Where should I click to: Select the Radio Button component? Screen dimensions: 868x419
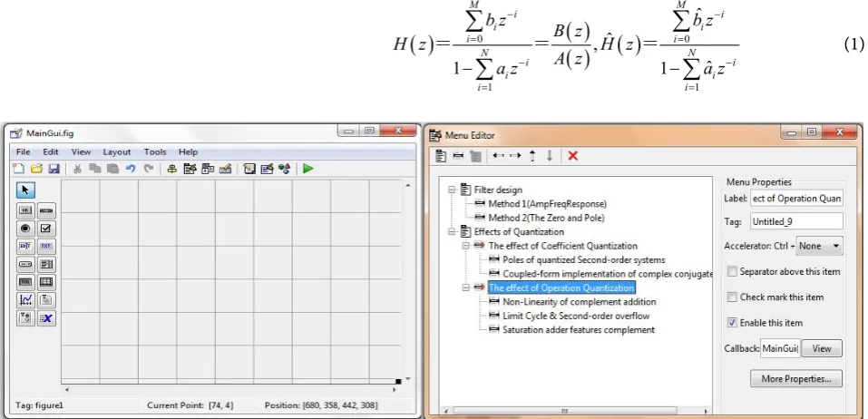pyautogui.click(x=26, y=228)
